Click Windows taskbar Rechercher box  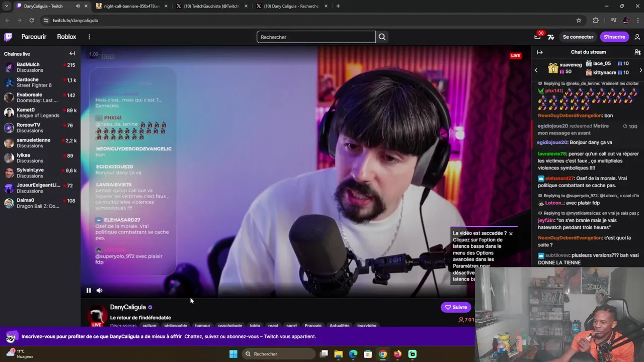pos(278,354)
